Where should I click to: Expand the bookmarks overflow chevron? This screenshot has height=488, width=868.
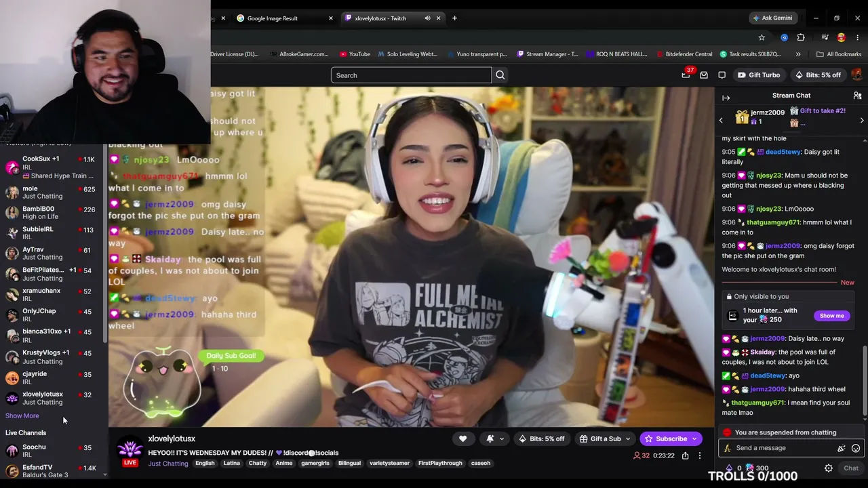[x=798, y=54]
